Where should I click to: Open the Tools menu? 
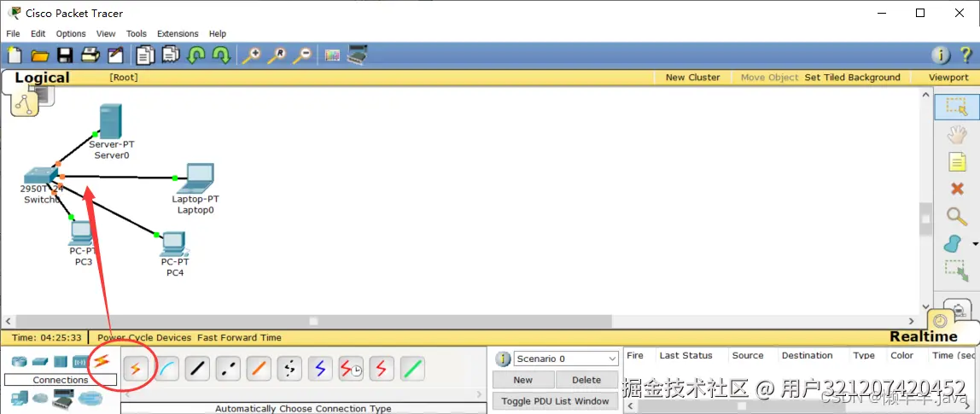(x=137, y=34)
